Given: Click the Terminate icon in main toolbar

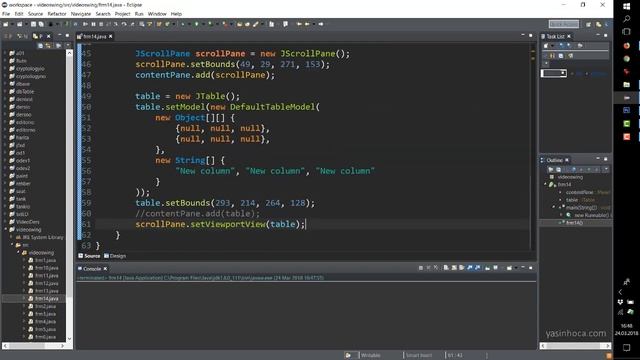Looking at the screenshot, I should (x=101, y=24).
